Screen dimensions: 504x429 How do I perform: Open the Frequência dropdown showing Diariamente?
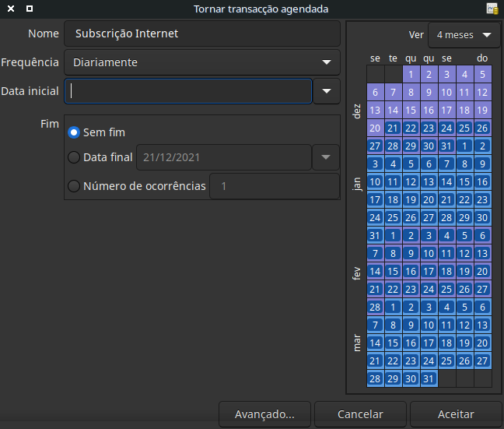point(202,62)
